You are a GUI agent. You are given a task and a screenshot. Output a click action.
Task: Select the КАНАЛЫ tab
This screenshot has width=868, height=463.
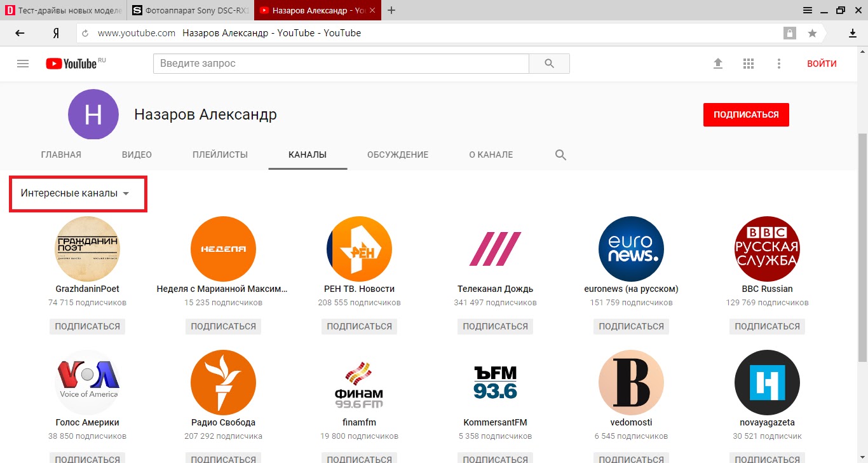click(x=308, y=155)
